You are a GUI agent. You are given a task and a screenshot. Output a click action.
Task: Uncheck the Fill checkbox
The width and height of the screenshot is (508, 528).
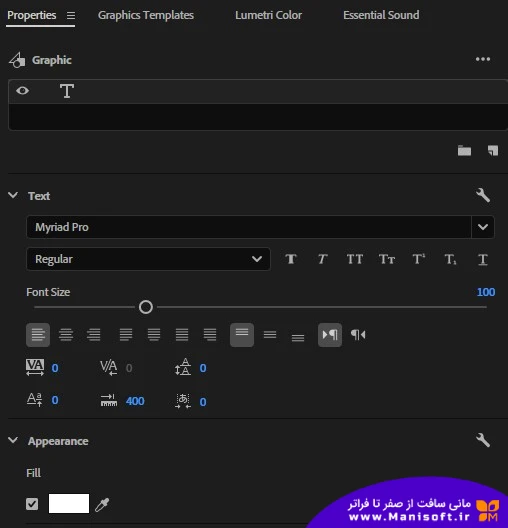(32, 504)
